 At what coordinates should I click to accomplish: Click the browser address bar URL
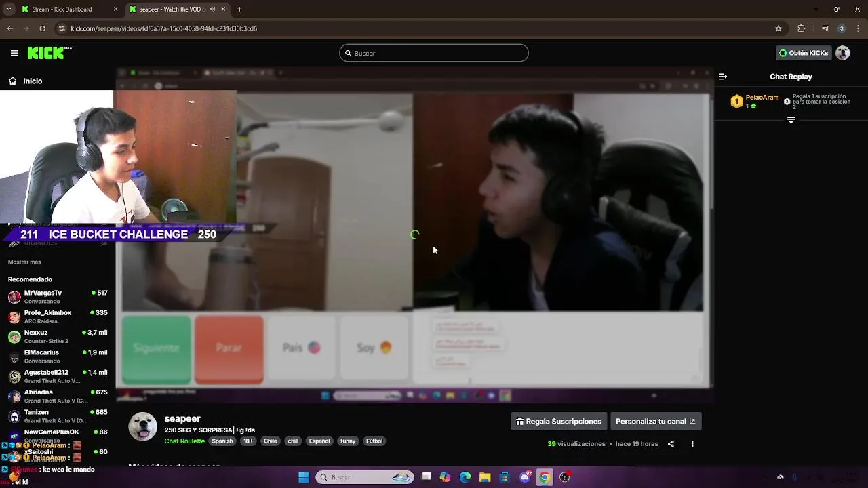(x=164, y=28)
